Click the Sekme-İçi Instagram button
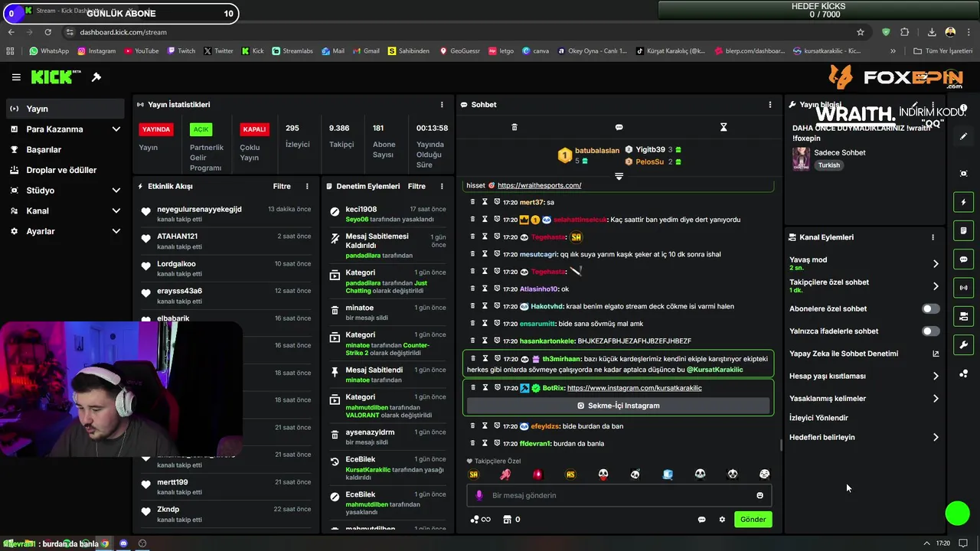 pyautogui.click(x=619, y=406)
